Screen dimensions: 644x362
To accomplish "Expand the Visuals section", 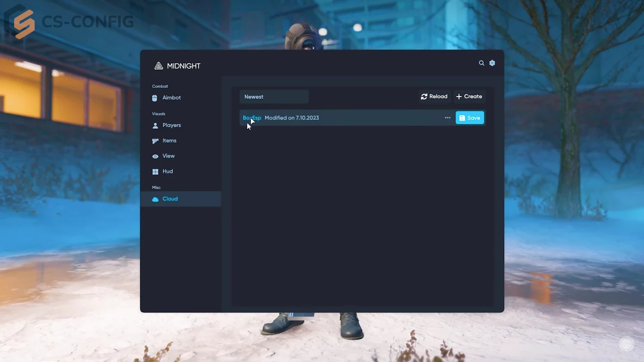I will 158,113.
